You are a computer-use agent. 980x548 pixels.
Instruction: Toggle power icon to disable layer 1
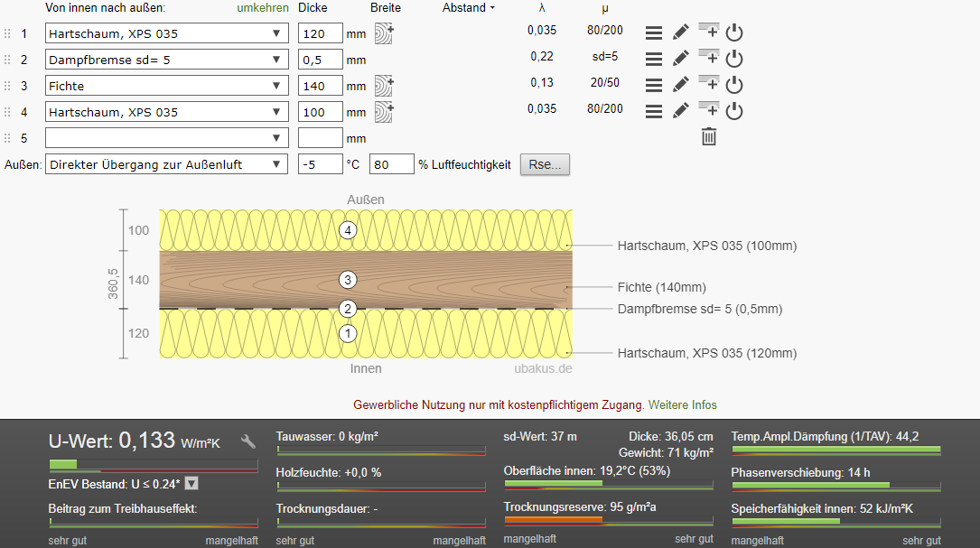734,33
